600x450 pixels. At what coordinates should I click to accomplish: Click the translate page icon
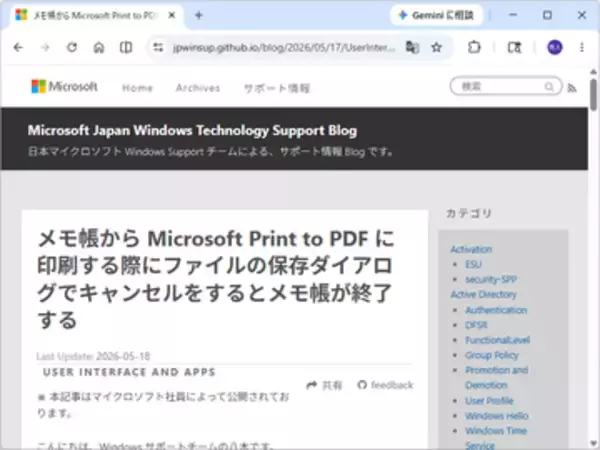click(x=412, y=47)
